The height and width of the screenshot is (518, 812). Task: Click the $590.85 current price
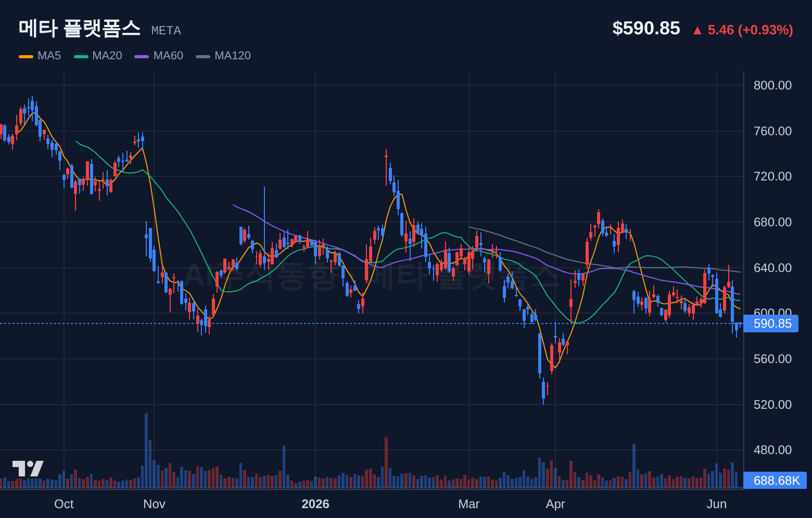[646, 28]
